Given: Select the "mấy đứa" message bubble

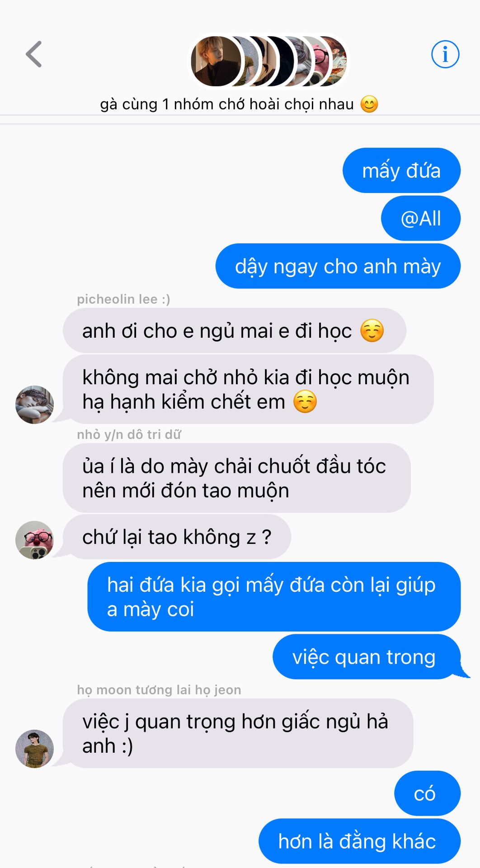Looking at the screenshot, I should [x=401, y=170].
